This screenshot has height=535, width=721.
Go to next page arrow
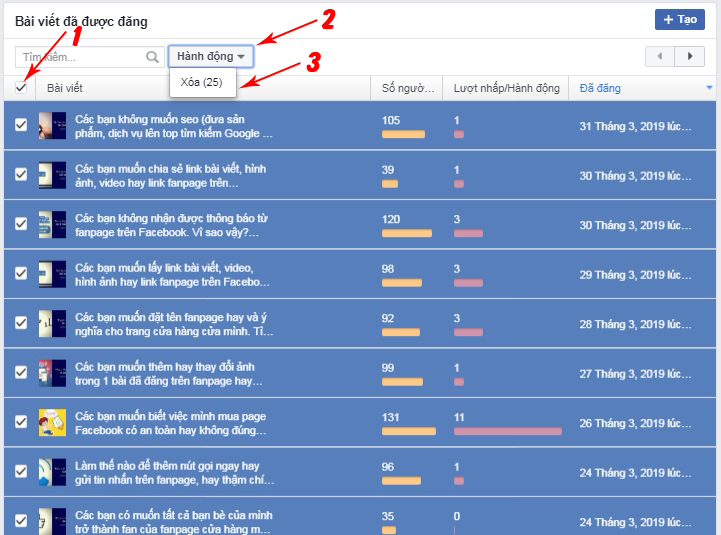(x=689, y=57)
